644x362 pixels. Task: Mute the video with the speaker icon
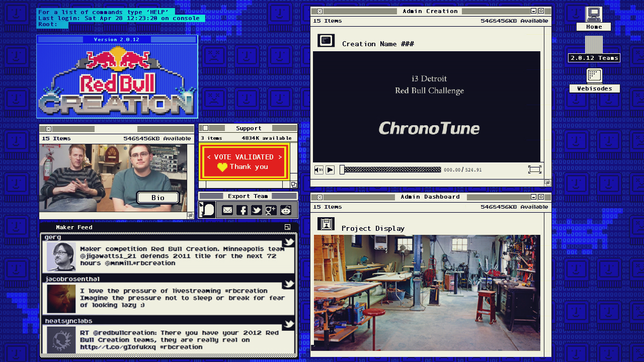point(319,170)
